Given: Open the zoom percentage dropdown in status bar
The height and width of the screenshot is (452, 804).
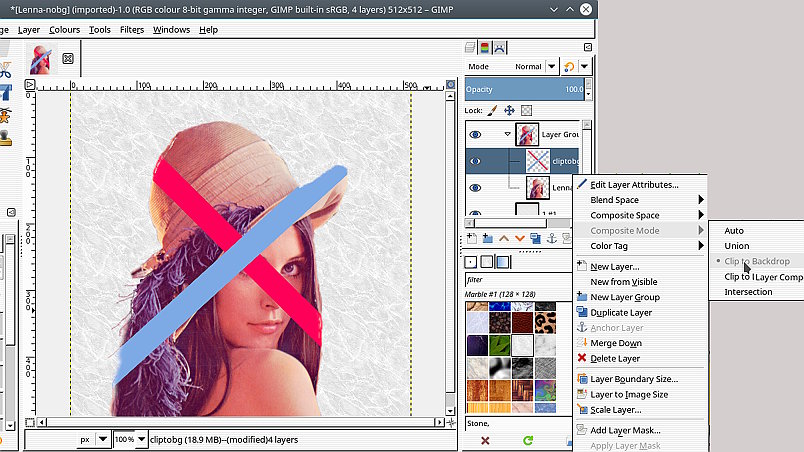Looking at the screenshot, I should (142, 439).
